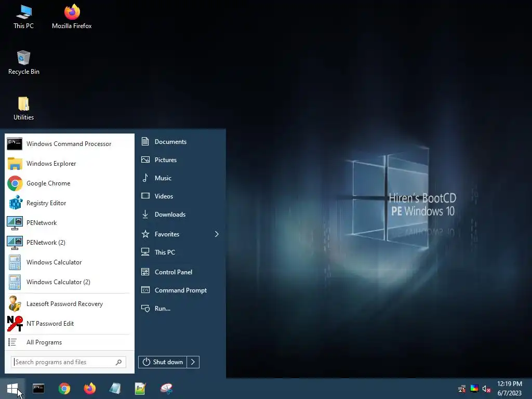
Task: Open the Run... dialog
Action: (180, 309)
